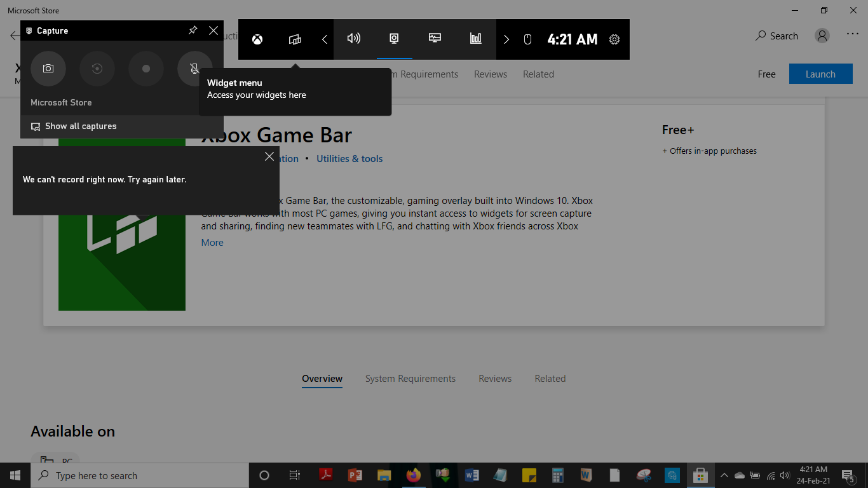Open the top Related tab
The height and width of the screenshot is (488, 868).
tap(538, 74)
